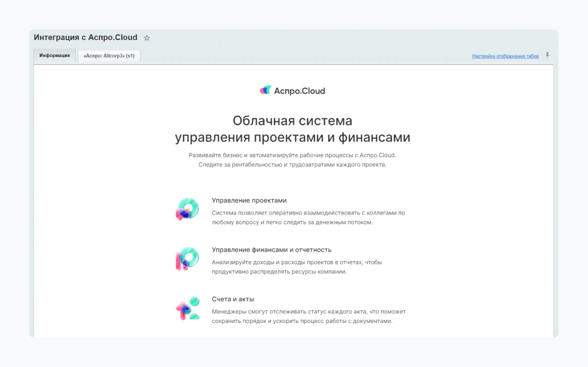Toggle the favorite star beside the page title

coord(146,37)
